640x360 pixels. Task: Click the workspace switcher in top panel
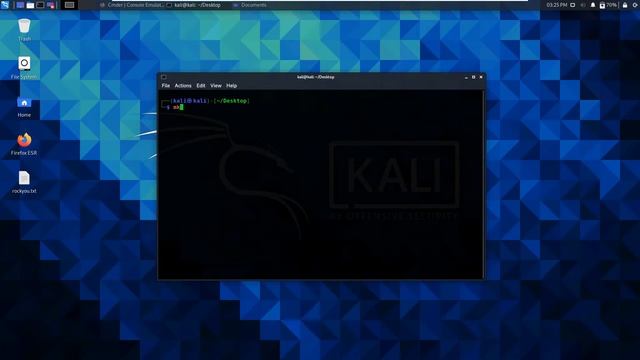click(x=69, y=5)
